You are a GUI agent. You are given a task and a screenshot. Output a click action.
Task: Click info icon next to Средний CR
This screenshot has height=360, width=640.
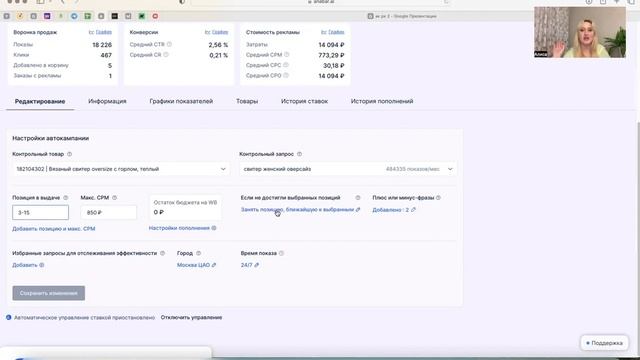click(x=166, y=55)
